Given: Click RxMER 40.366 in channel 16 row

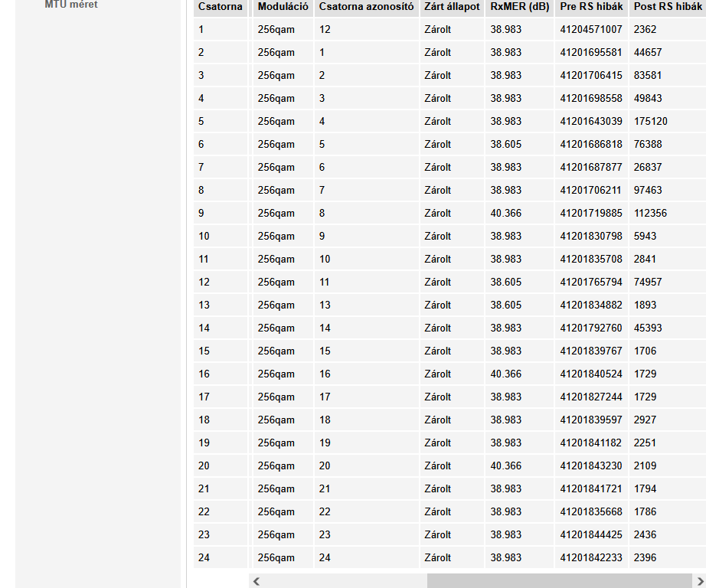Looking at the screenshot, I should click(x=505, y=374).
